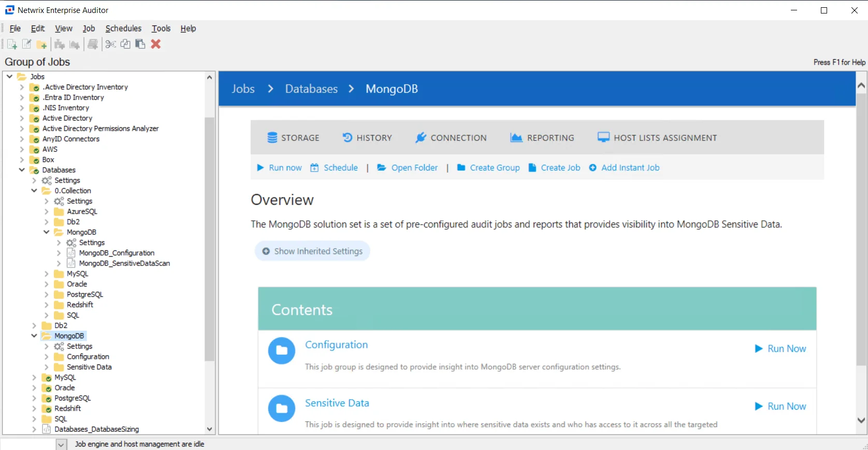Expand the AzureSQL tree node

(x=47, y=212)
